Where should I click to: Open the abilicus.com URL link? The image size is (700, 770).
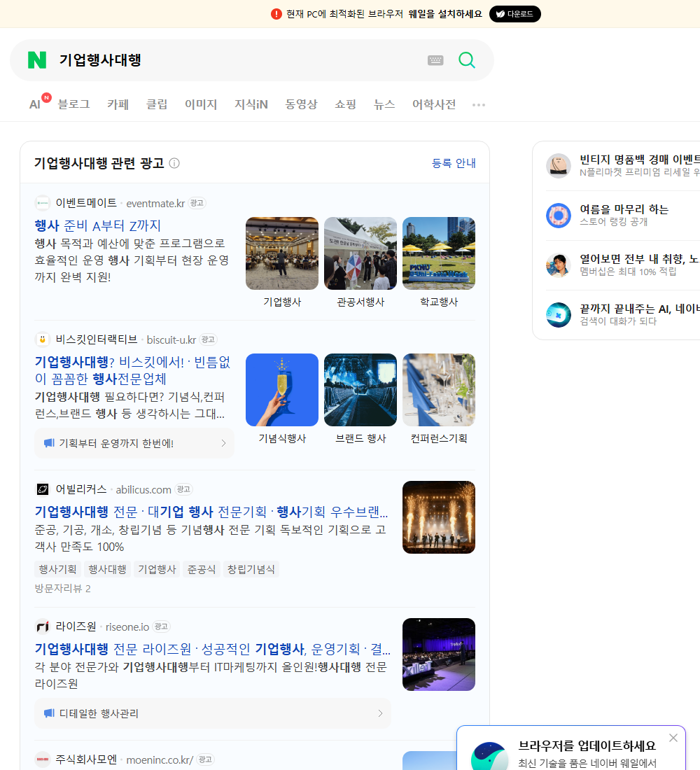point(143,489)
